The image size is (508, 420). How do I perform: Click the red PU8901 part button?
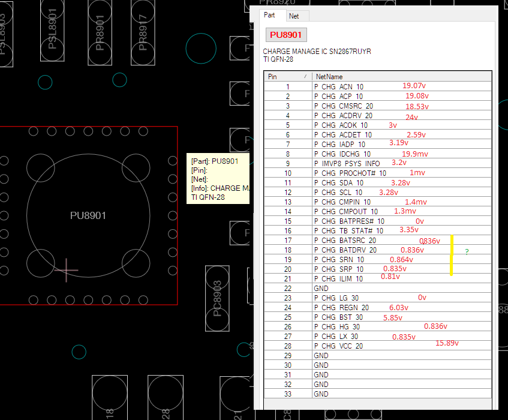click(285, 35)
